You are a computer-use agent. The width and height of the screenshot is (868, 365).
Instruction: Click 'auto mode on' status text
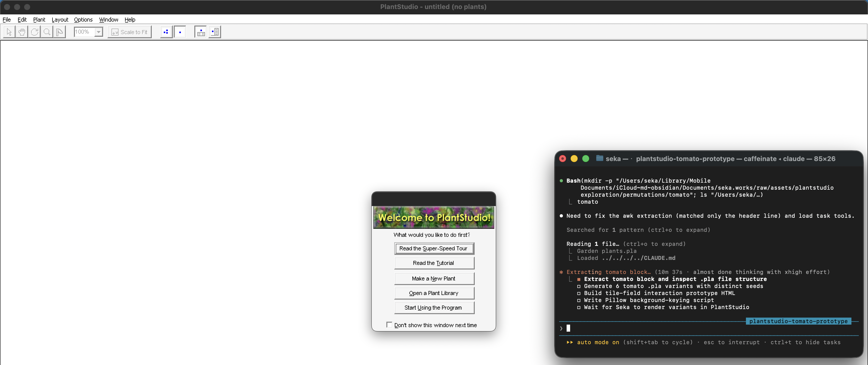tap(598, 342)
